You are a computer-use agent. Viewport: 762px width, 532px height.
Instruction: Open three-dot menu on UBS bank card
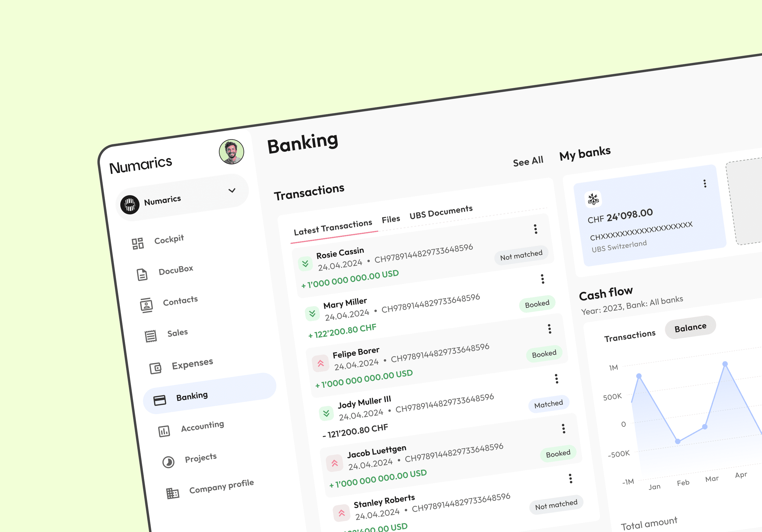click(705, 184)
